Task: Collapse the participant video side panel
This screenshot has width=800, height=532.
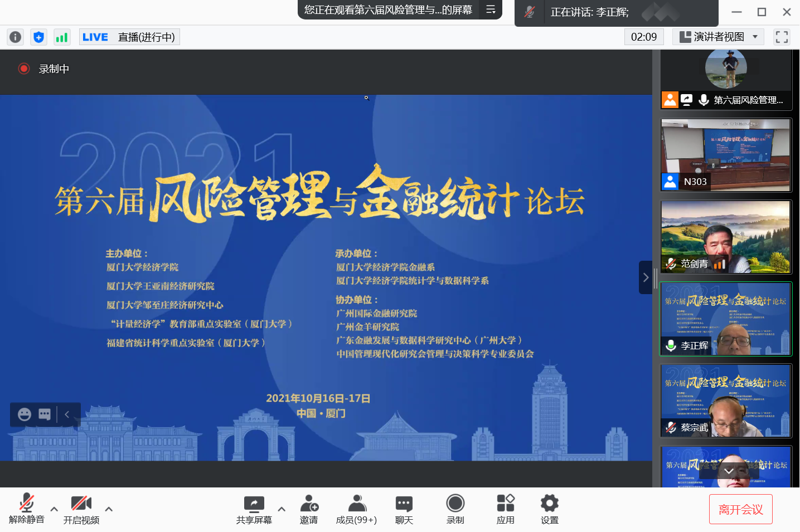Action: click(646, 277)
